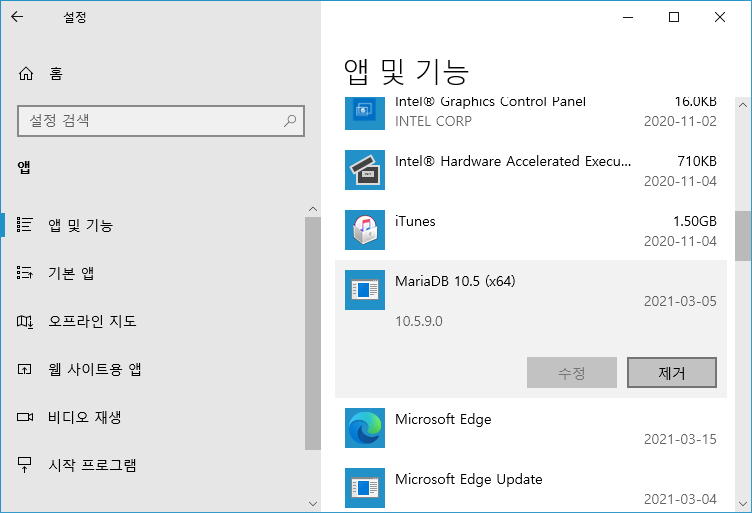The width and height of the screenshot is (752, 513).
Task: Click the 오프라인 지도 map icon
Action: click(24, 321)
